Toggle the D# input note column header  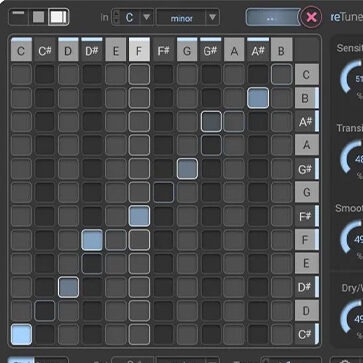92,49
